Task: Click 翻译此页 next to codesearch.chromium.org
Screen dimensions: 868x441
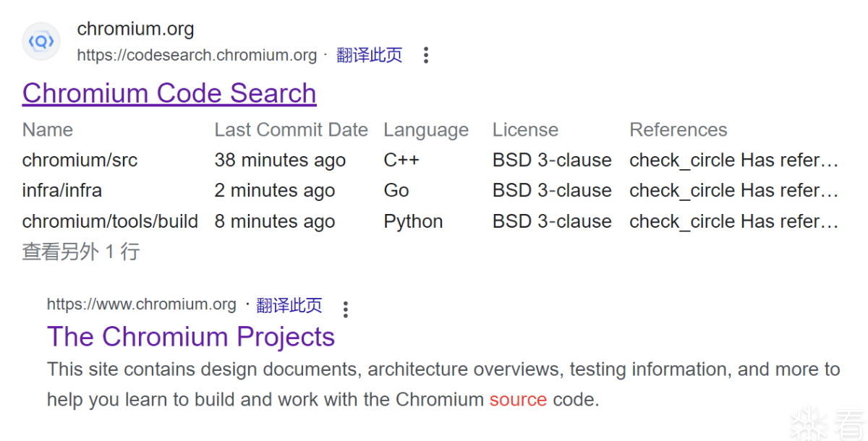Action: [x=369, y=55]
